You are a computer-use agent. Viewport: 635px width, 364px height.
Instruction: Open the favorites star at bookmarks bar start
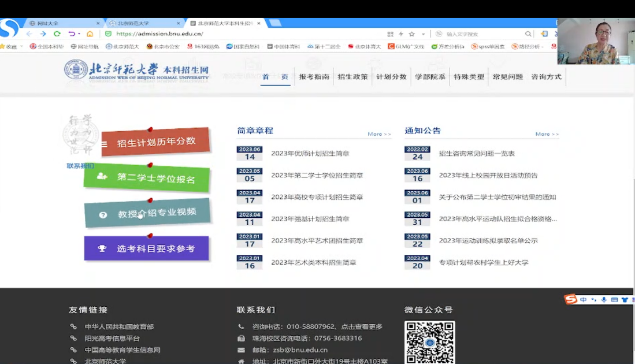click(x=2, y=47)
